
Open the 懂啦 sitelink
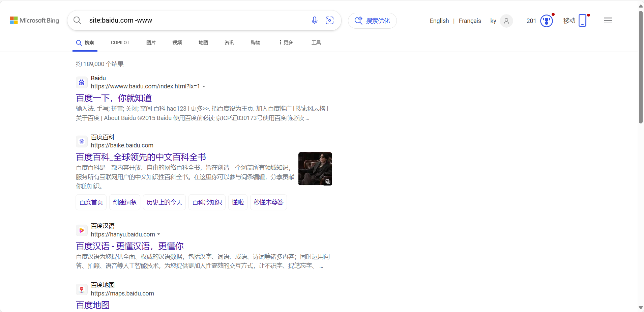click(x=238, y=202)
